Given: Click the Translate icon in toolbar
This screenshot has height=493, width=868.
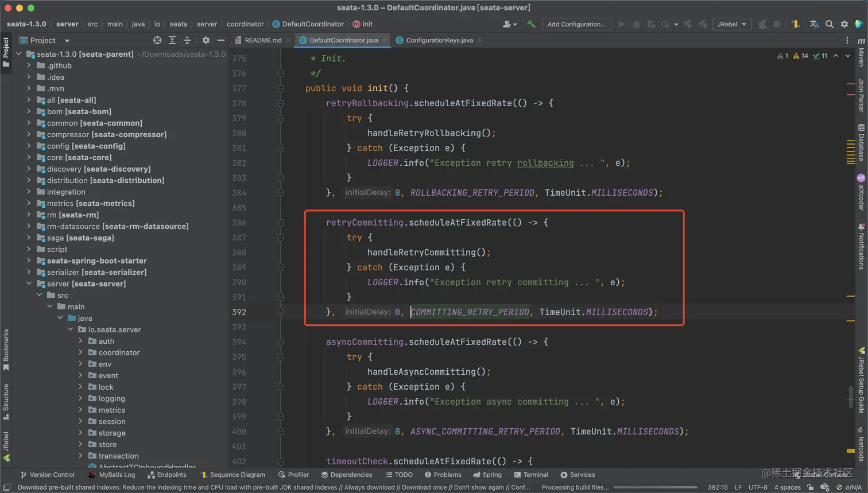Looking at the screenshot, I should pos(814,24).
